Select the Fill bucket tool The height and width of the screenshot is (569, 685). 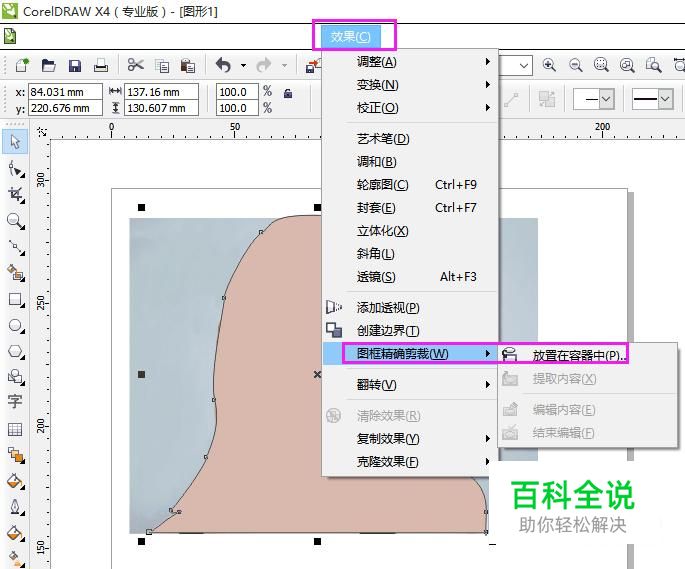click(16, 533)
